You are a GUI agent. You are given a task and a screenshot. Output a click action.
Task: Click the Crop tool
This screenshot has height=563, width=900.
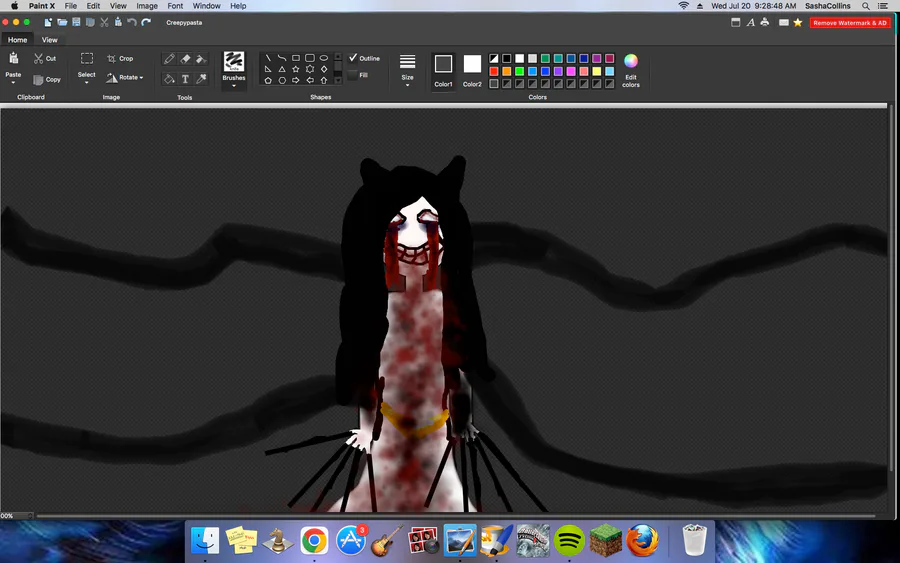pos(120,59)
